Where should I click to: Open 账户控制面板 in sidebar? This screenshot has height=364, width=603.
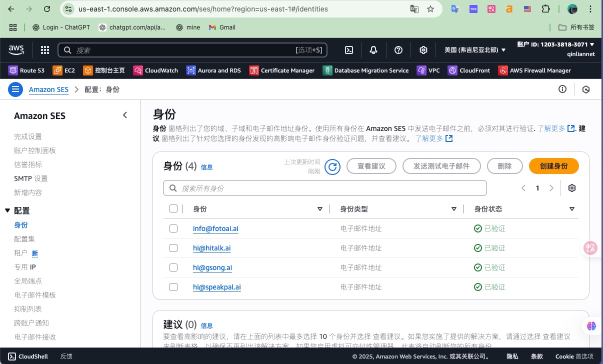pos(35,150)
